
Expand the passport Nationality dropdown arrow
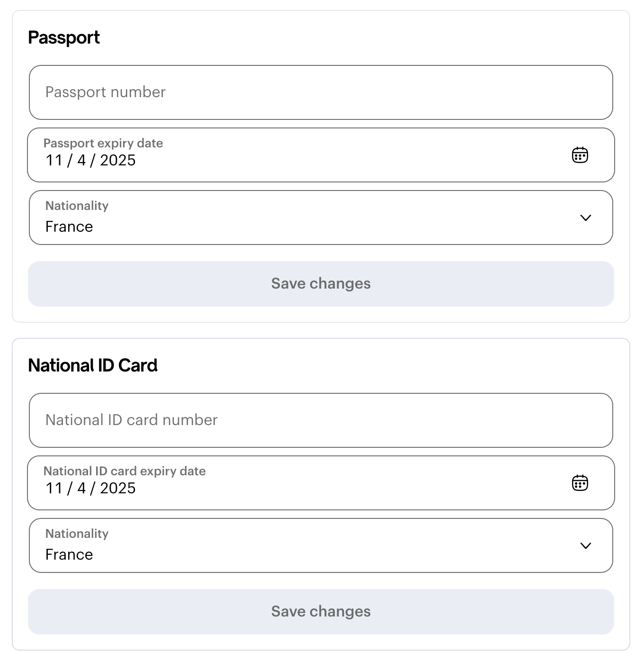(585, 218)
